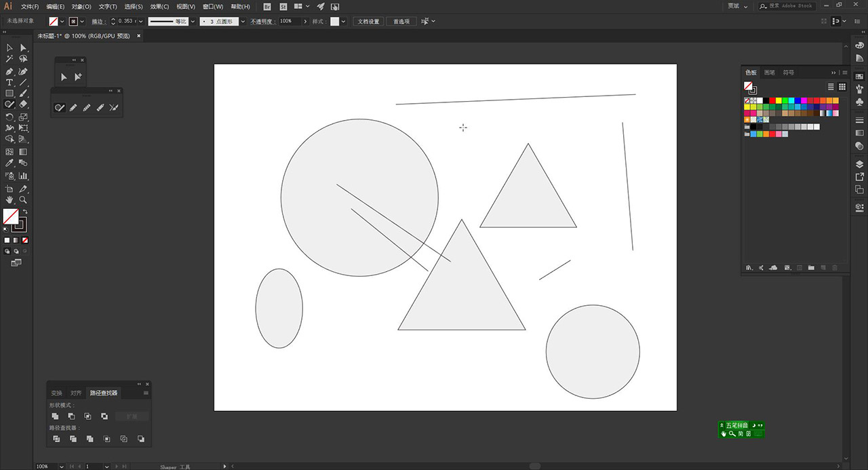Choose Group Selection tool in floating panel
This screenshot has height=470, width=868.
pos(78,77)
